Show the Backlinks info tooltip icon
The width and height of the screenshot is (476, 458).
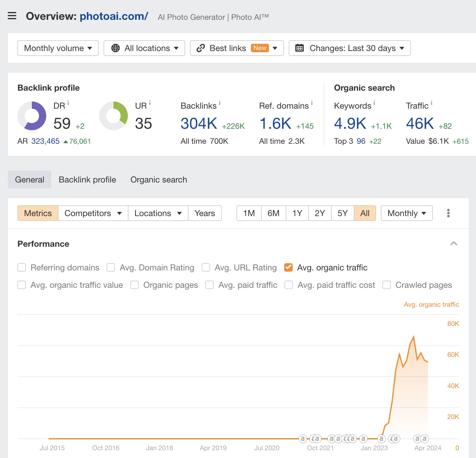[220, 103]
